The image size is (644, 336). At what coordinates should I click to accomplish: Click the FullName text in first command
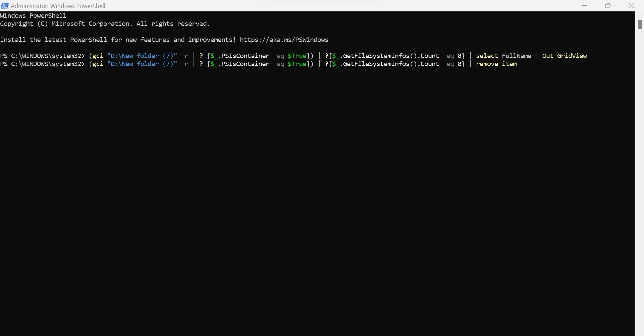pyautogui.click(x=516, y=56)
